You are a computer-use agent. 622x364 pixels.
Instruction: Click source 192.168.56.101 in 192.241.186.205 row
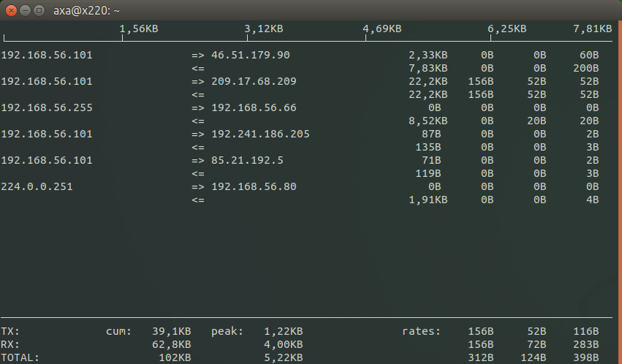(x=47, y=134)
